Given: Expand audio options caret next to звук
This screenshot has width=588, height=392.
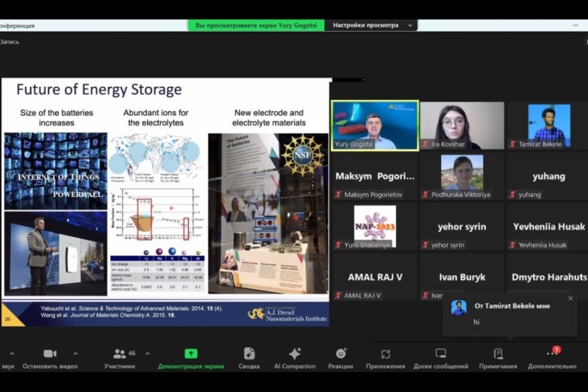Looking at the screenshot, I should pyautogui.click(x=12, y=354).
